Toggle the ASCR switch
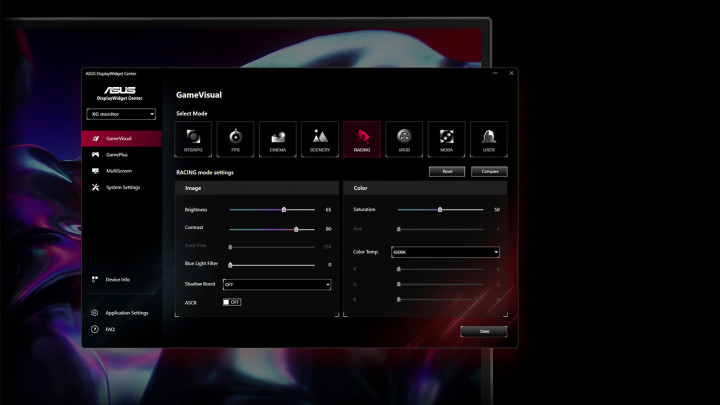720x405 pixels. (x=232, y=302)
